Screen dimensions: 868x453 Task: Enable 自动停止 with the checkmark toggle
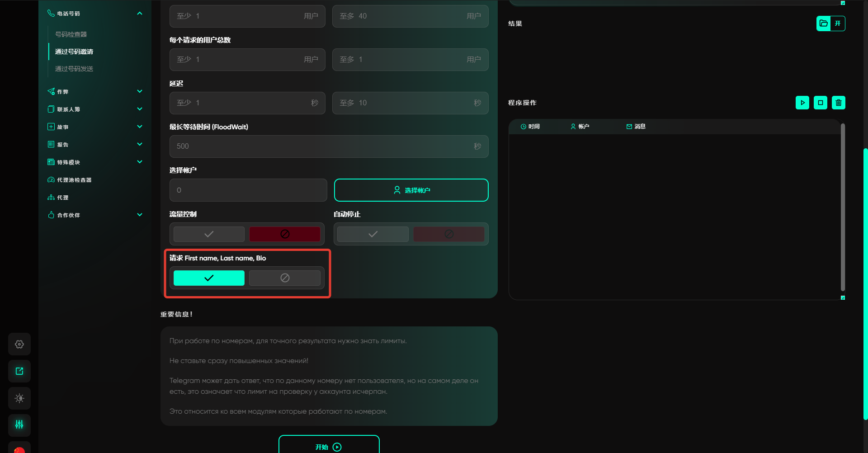pos(373,234)
